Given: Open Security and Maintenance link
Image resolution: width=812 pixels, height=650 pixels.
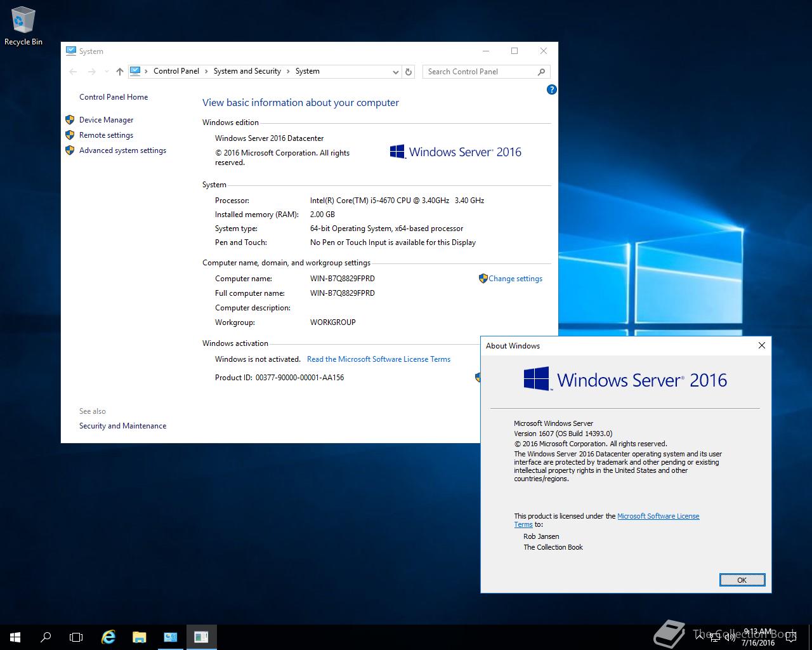Looking at the screenshot, I should (x=122, y=425).
